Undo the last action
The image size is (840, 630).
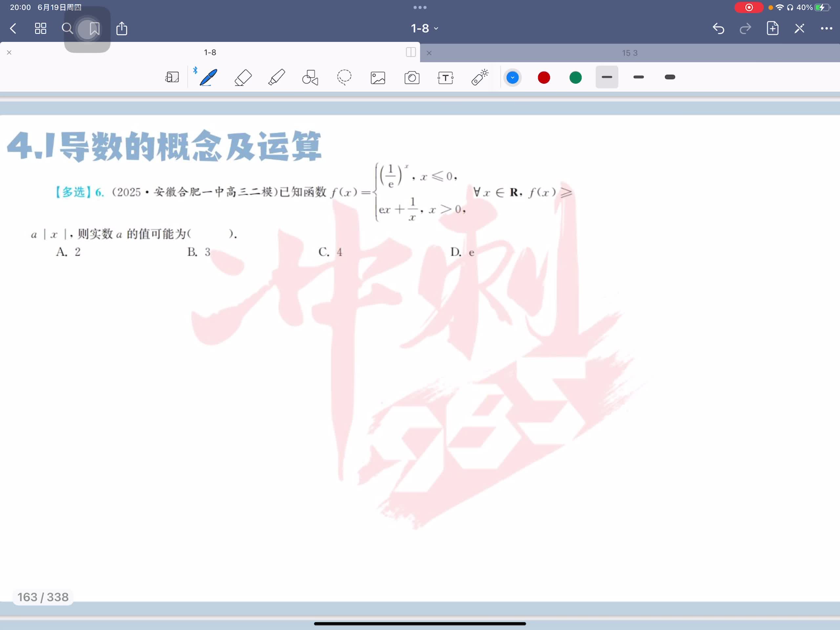[x=718, y=29]
